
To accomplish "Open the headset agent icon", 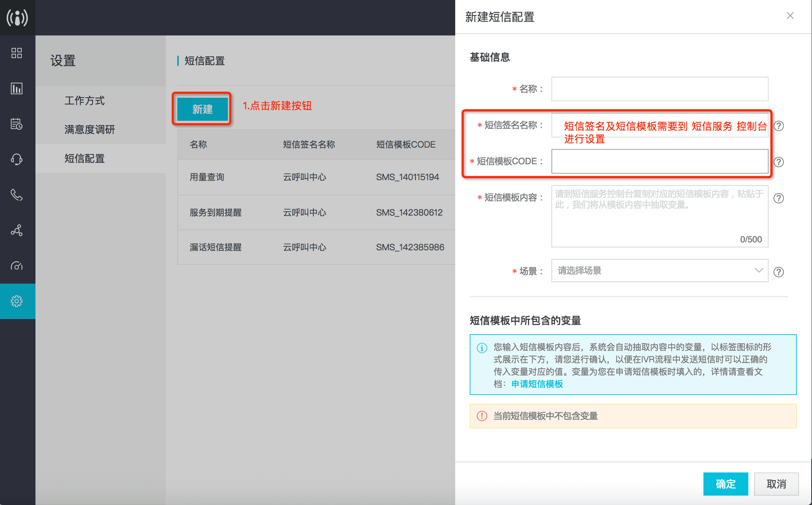I will (17, 159).
